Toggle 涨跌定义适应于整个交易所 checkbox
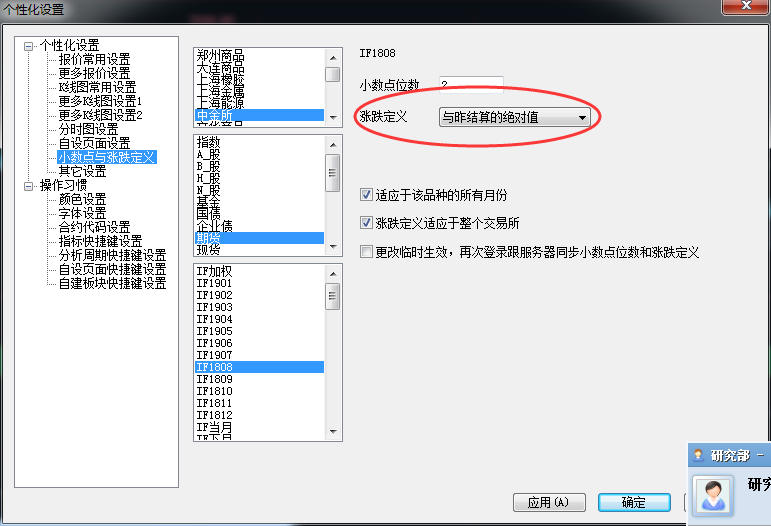The width and height of the screenshot is (771, 526). click(366, 223)
